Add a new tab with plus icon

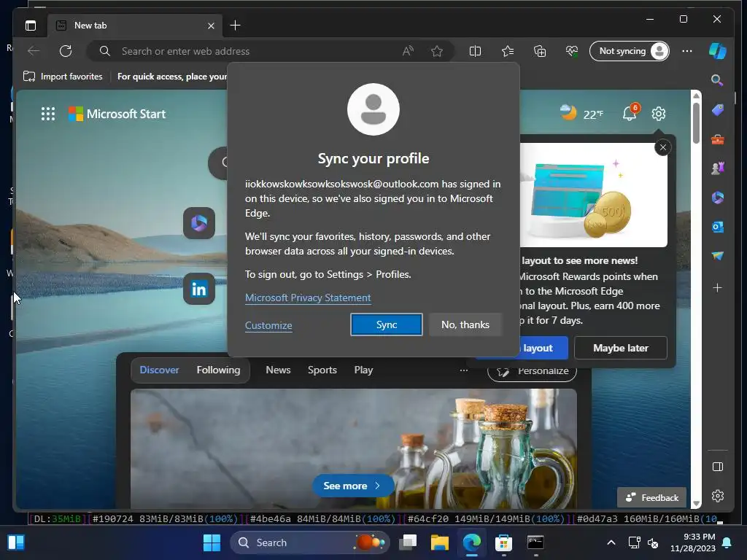pos(236,26)
